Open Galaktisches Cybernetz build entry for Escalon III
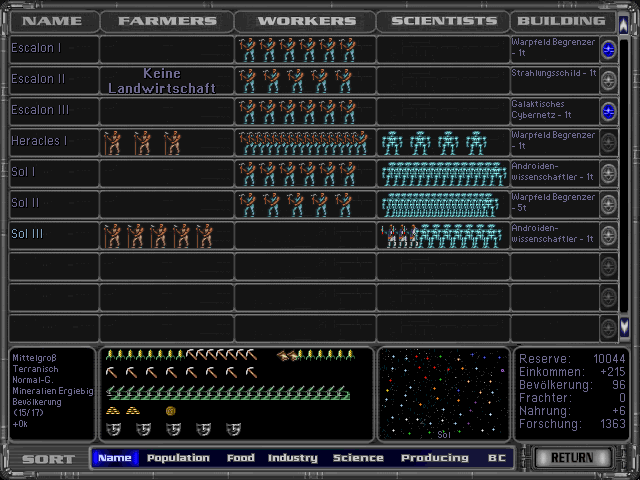The height and width of the screenshot is (480, 640). [553, 111]
